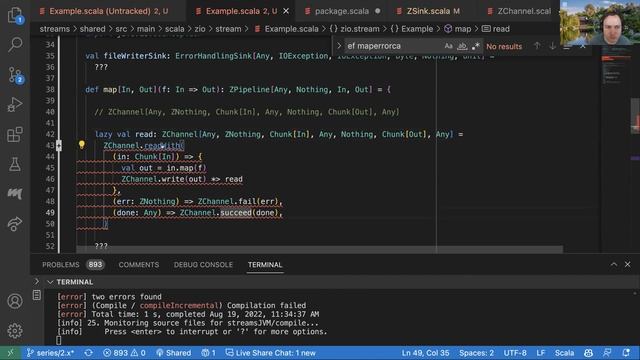
Task: Click the 'streams' breadcrumb segment
Action: pyautogui.click(x=55, y=29)
